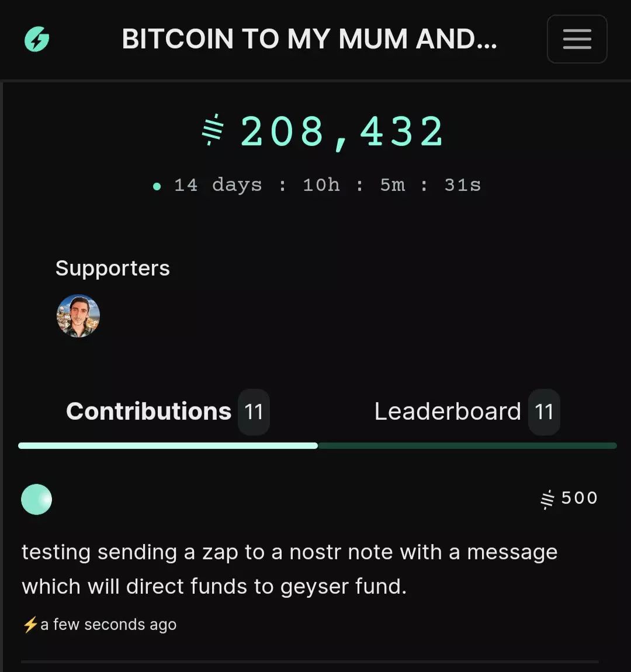
Task: Click the "a few seconds ago" timestamp
Action: (x=109, y=625)
